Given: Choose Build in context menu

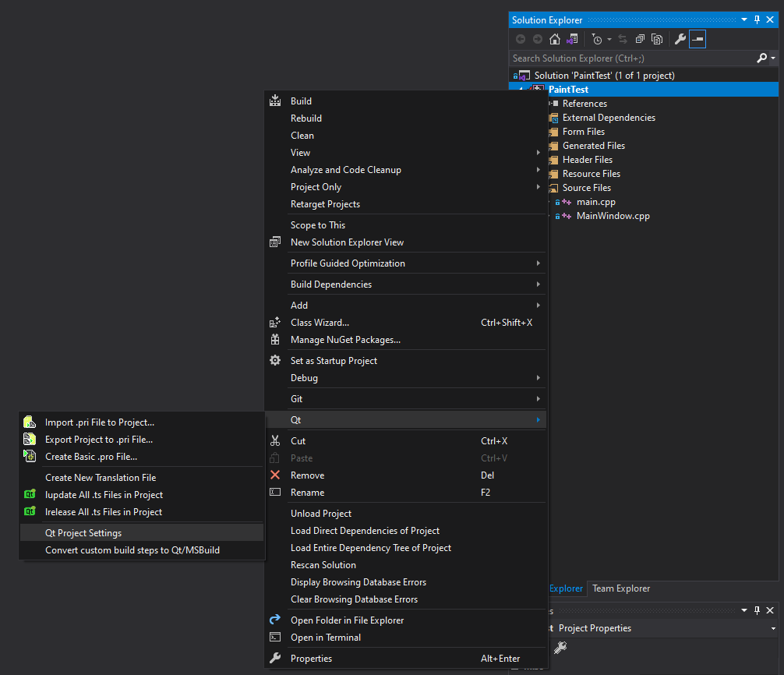Looking at the screenshot, I should point(406,101).
